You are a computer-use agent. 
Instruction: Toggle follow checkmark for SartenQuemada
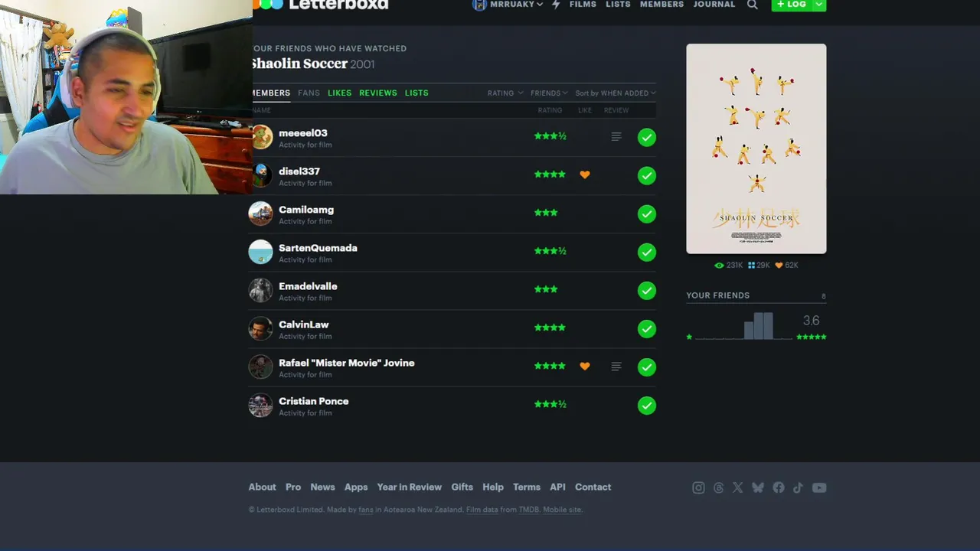click(647, 252)
